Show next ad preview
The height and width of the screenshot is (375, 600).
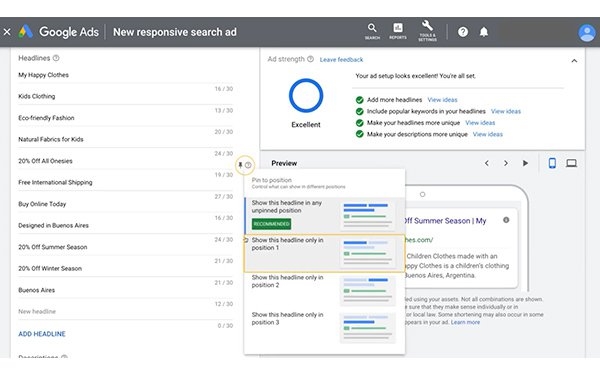[x=506, y=163]
